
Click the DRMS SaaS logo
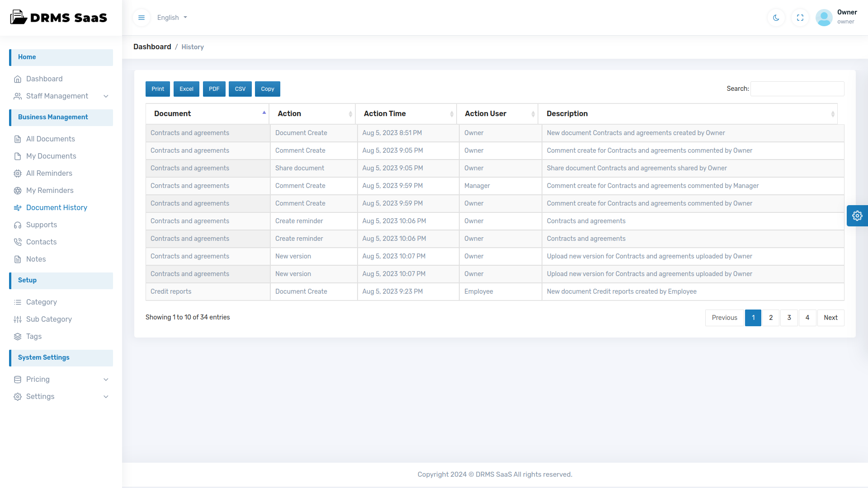point(58,18)
